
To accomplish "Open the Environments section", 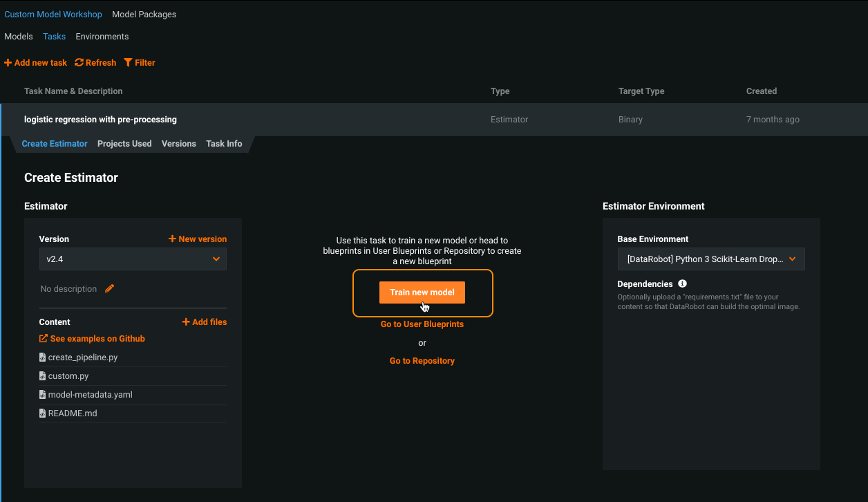I will click(102, 37).
